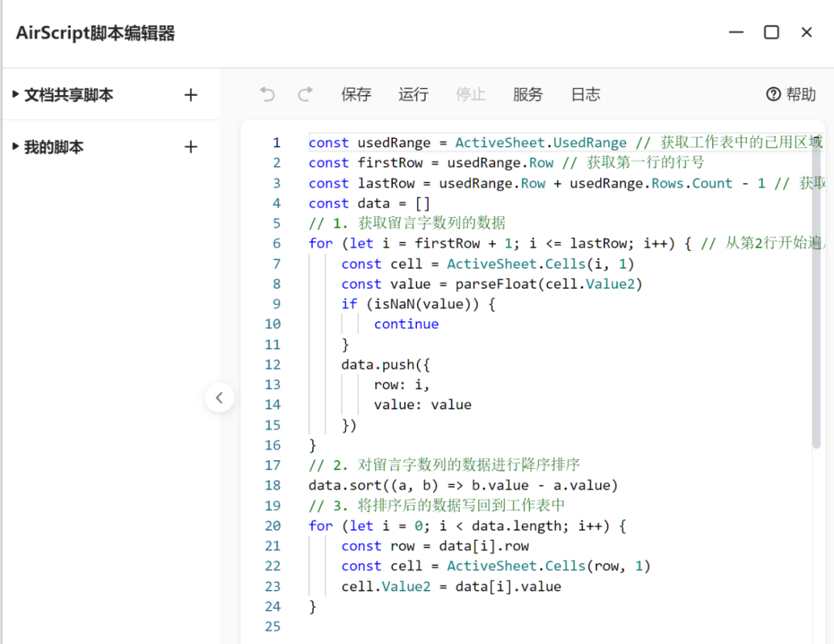The image size is (834, 644).
Task: Open the 服务 menu
Action: pos(527,95)
